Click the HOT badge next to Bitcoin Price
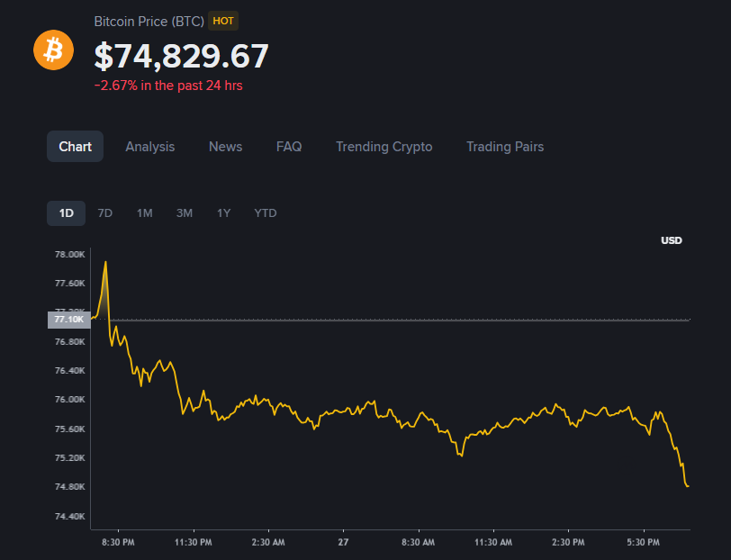731x560 pixels. (x=223, y=21)
